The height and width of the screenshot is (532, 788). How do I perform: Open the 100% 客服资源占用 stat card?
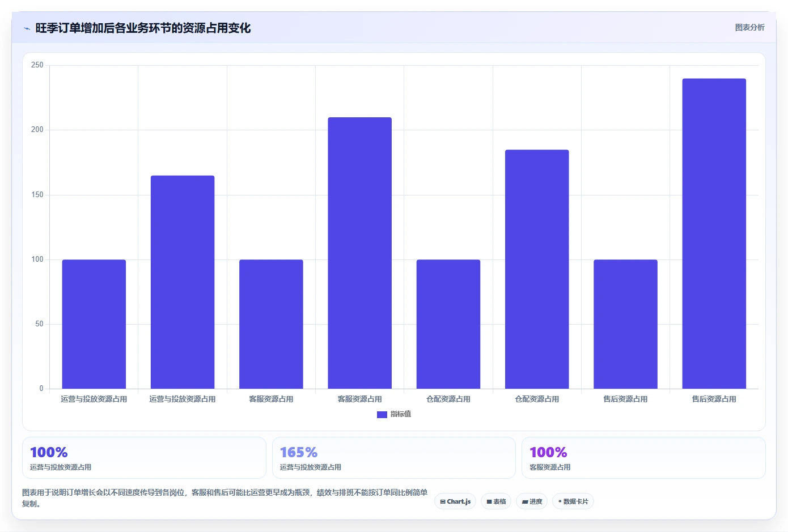pos(643,458)
